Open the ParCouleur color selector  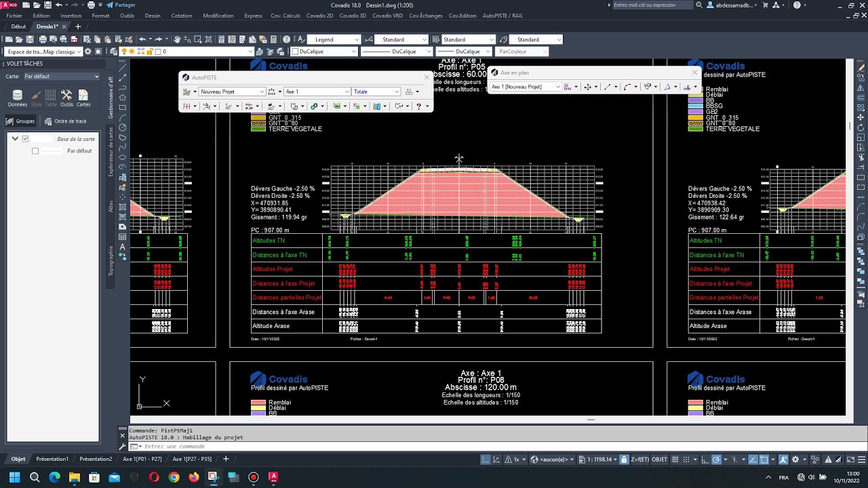click(522, 52)
